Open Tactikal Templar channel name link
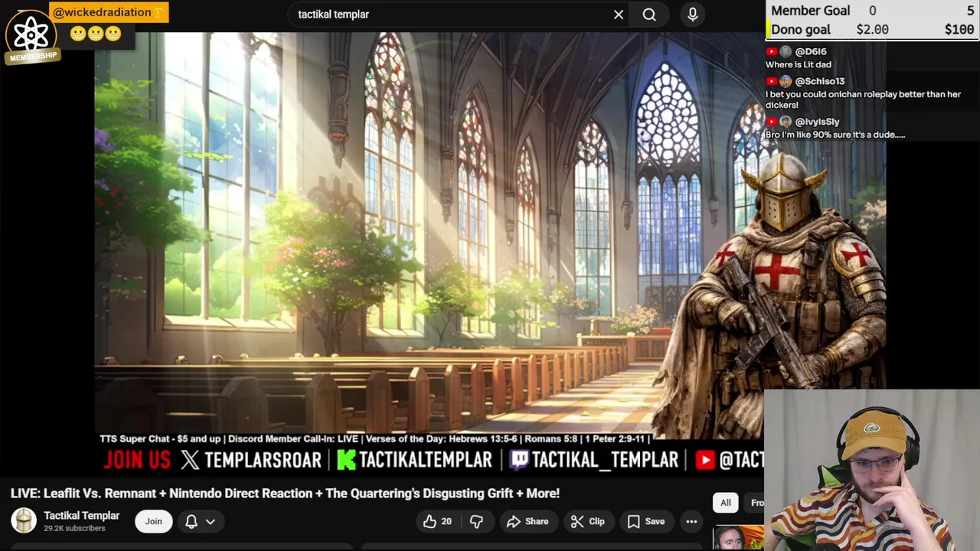Viewport: 980px width, 551px height. pos(81,515)
